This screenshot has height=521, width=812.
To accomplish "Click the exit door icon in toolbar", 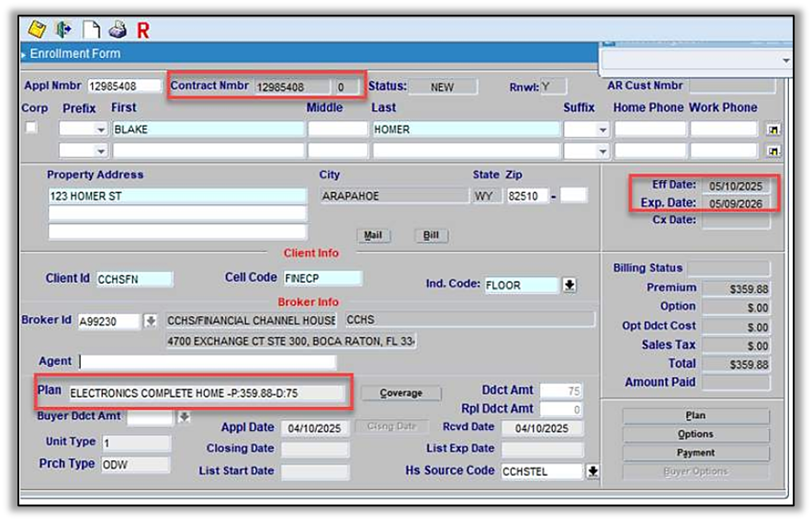I will (x=63, y=29).
